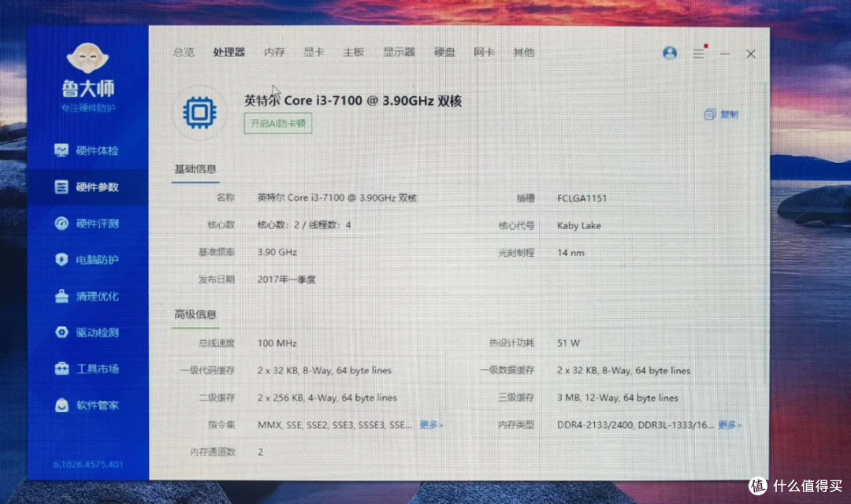Click the copy icon beside 复制

pos(709,114)
